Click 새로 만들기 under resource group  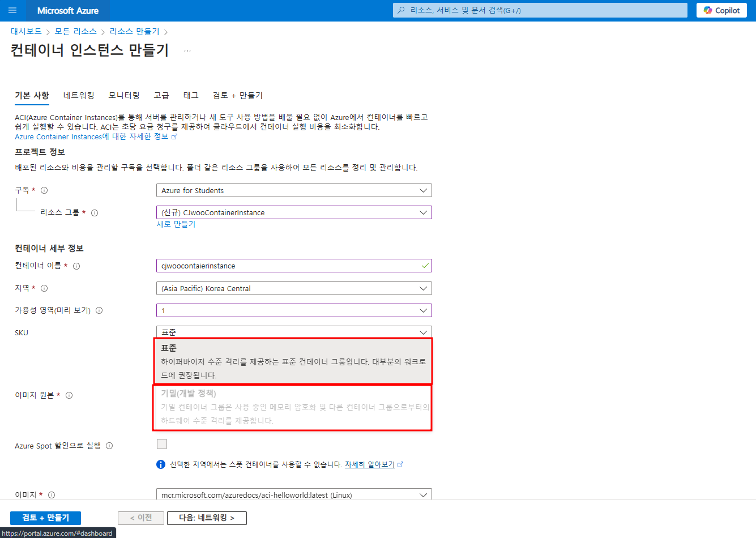[176, 224]
